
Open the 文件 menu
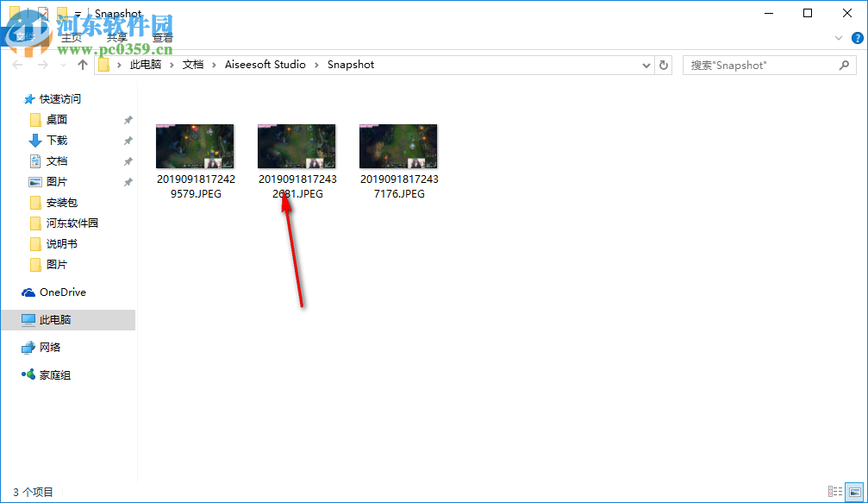[24, 36]
